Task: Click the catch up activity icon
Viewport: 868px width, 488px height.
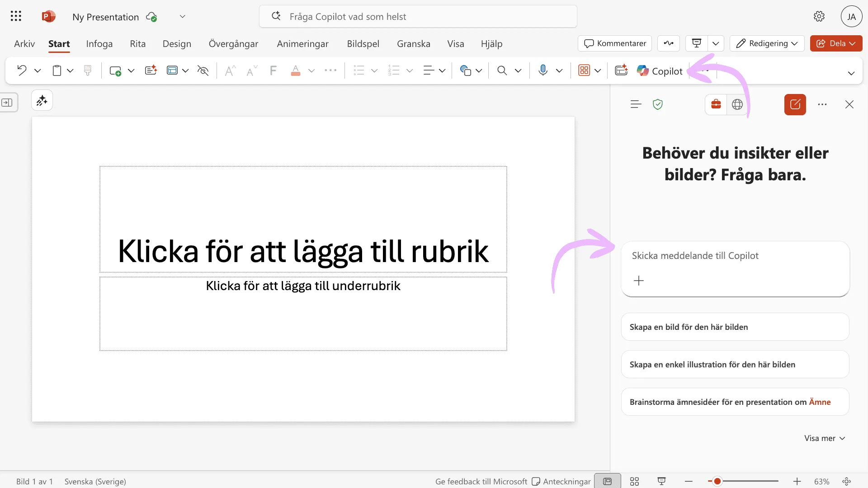Action: (x=669, y=43)
